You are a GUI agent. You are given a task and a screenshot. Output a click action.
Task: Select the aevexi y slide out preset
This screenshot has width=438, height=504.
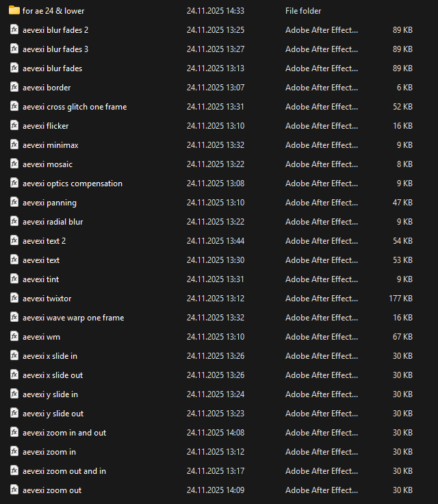[53, 414]
